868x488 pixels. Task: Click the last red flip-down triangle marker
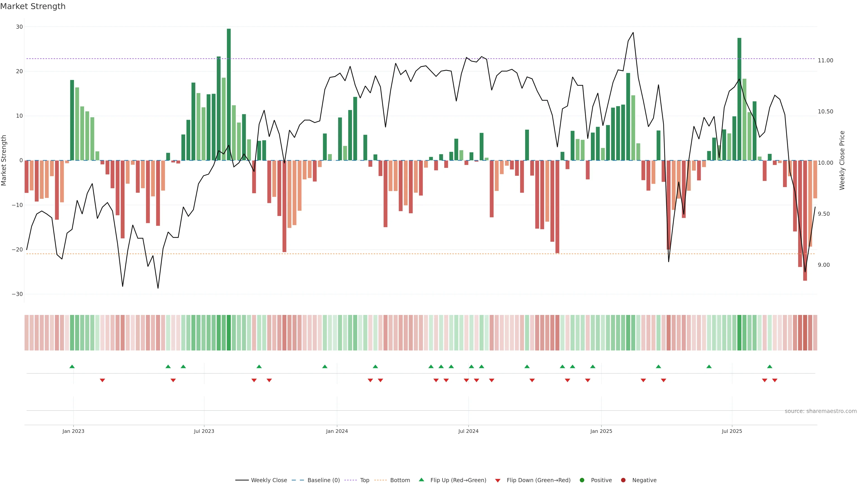(775, 380)
